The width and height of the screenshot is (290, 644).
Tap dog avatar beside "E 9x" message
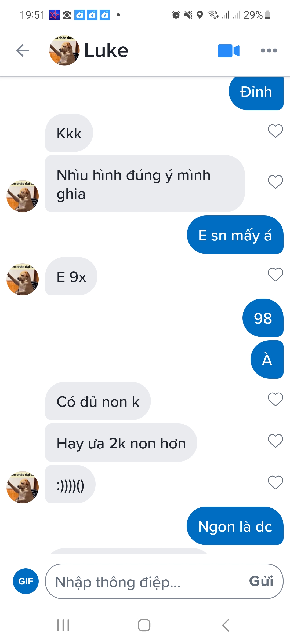click(x=23, y=279)
